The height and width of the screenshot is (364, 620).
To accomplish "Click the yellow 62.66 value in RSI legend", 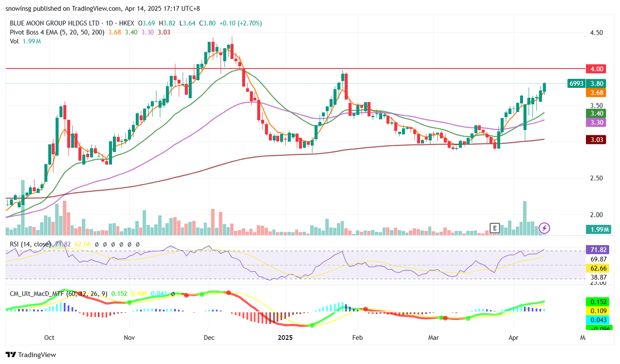I will tap(83, 244).
